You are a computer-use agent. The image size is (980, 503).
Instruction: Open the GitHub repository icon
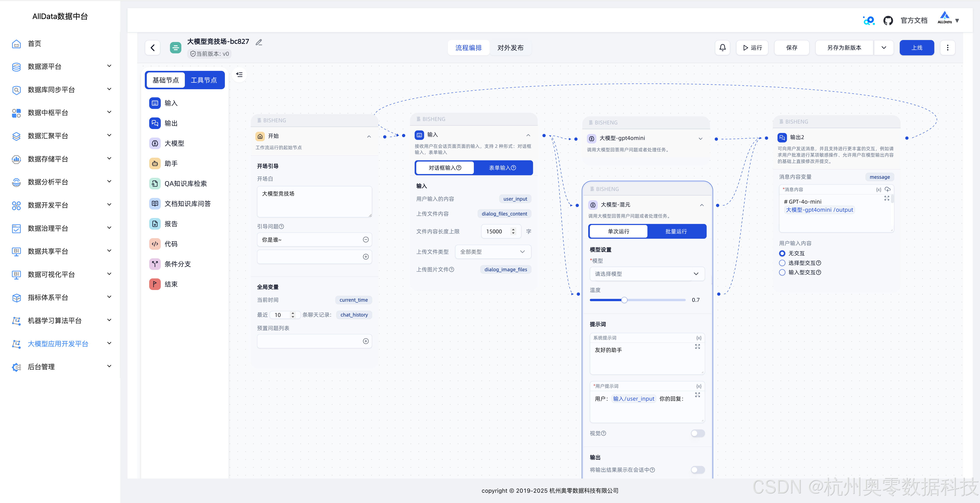coord(888,21)
